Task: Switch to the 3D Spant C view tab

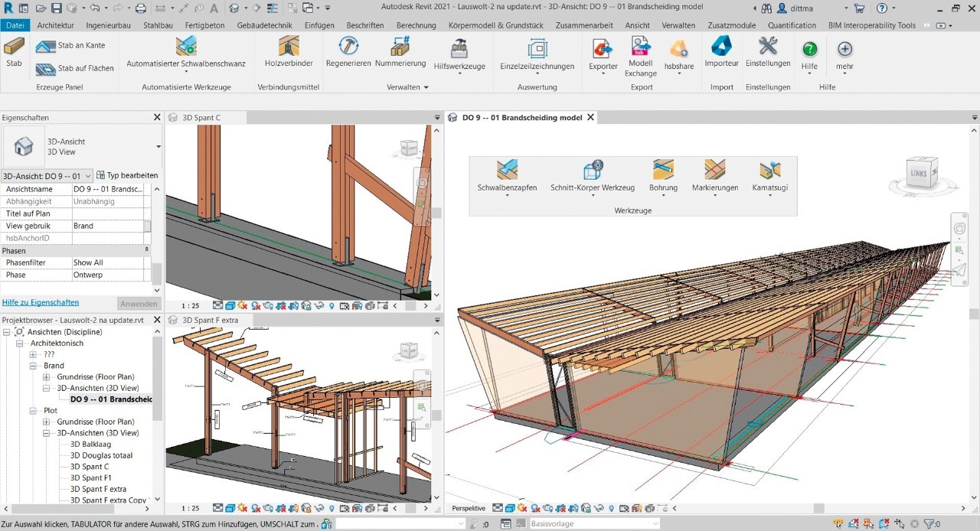Action: tap(201, 118)
